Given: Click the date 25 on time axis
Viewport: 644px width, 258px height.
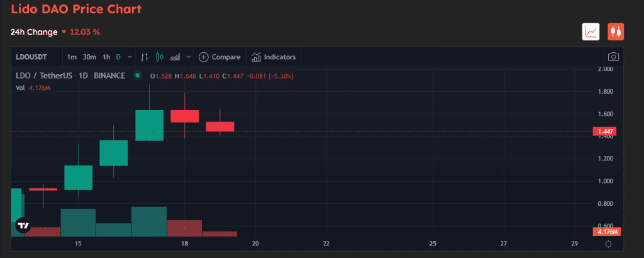Looking at the screenshot, I should click(x=433, y=244).
